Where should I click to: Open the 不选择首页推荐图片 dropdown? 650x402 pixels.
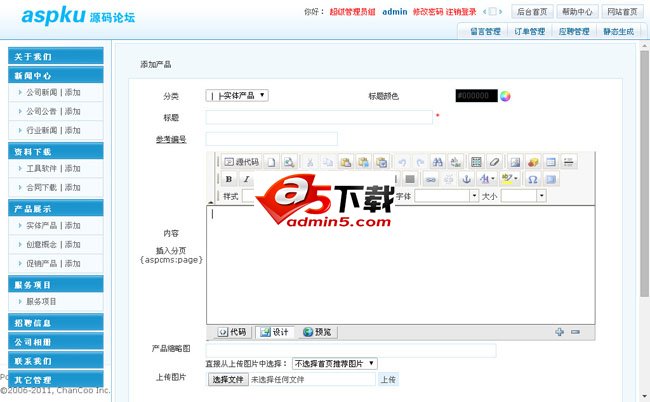click(335, 363)
